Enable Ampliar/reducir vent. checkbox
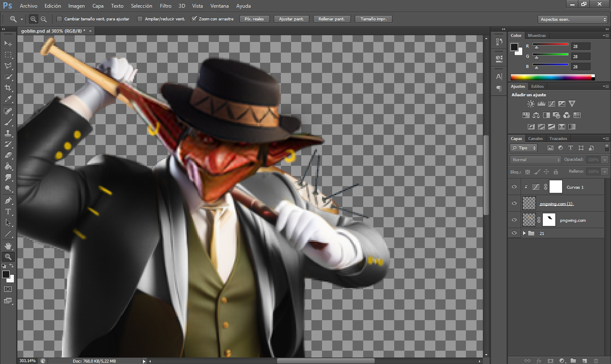Screen dimensions: 611x364 pyautogui.click(x=140, y=19)
